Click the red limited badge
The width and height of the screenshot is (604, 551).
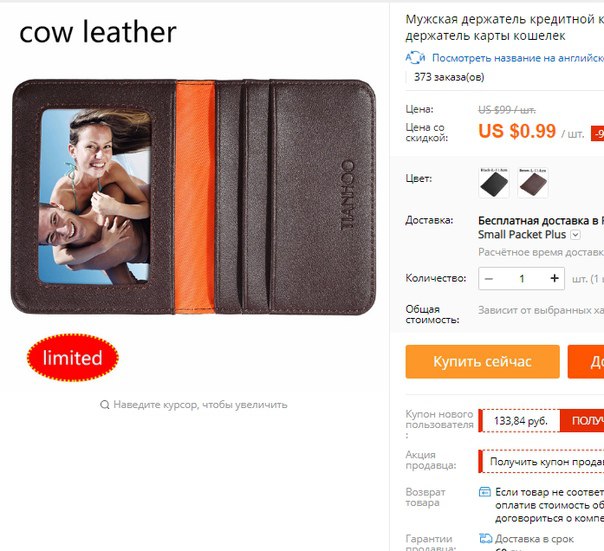tap(72, 358)
